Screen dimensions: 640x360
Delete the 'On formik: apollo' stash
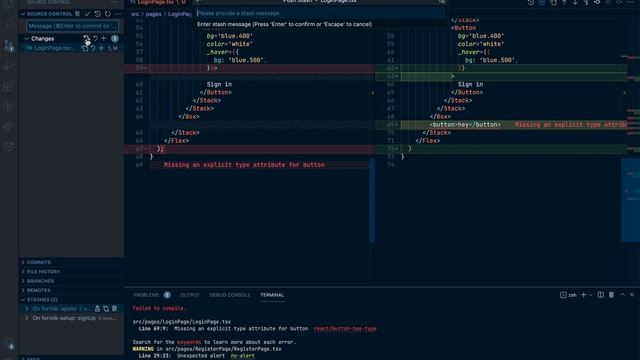(115, 309)
